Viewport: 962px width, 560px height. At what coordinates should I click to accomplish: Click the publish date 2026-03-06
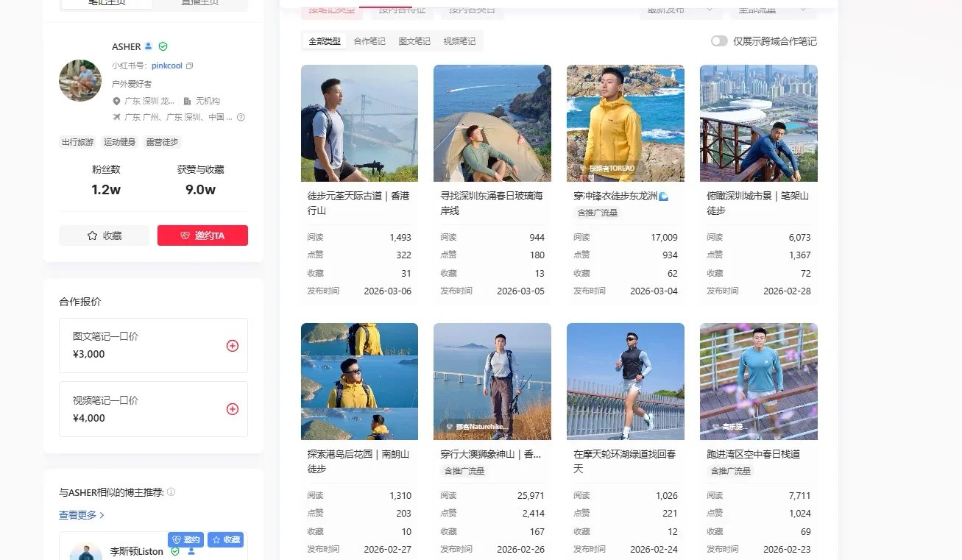pyautogui.click(x=387, y=291)
